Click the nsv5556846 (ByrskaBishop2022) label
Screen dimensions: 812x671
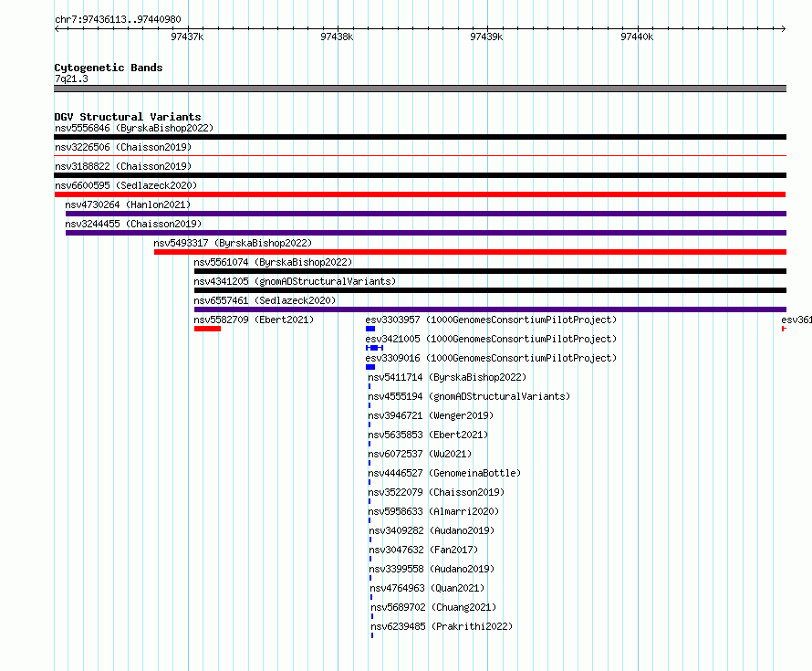coord(134,128)
